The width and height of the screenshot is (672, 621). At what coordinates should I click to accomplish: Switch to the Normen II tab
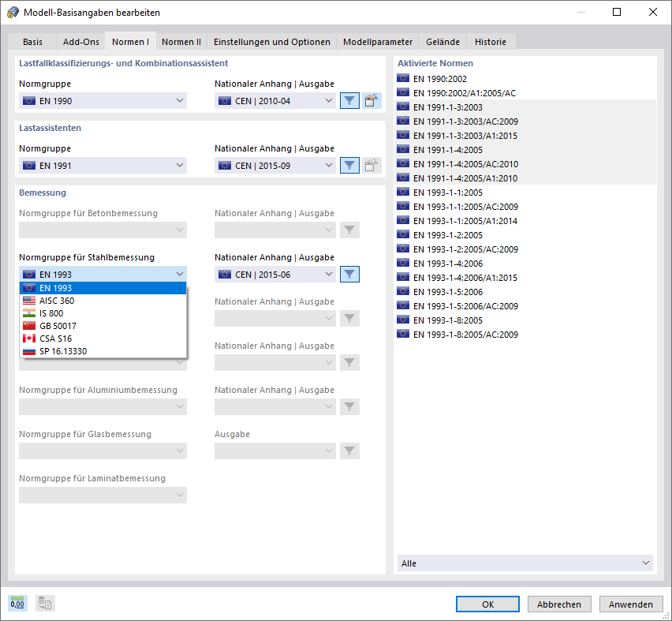tap(181, 42)
